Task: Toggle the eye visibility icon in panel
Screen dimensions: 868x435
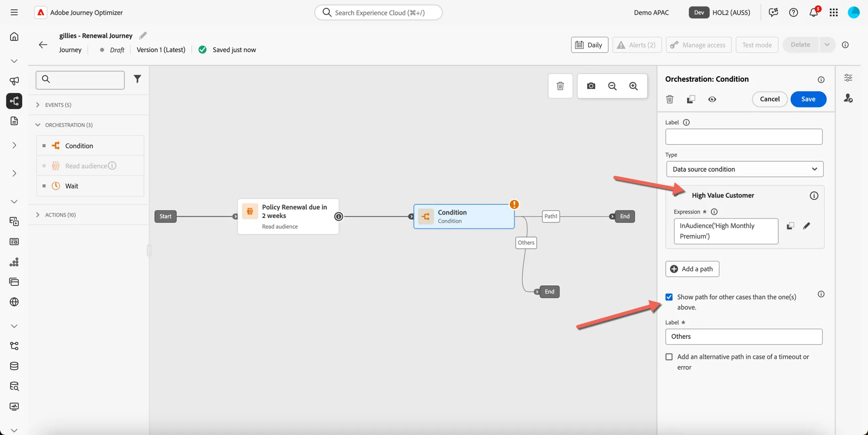Action: coord(712,99)
